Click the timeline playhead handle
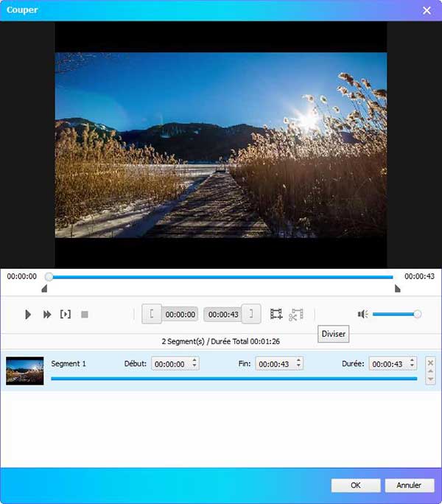 [x=49, y=277]
